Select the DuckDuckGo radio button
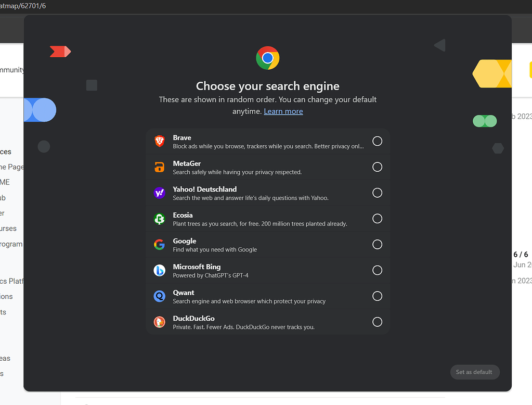532x405 pixels. coord(378,322)
